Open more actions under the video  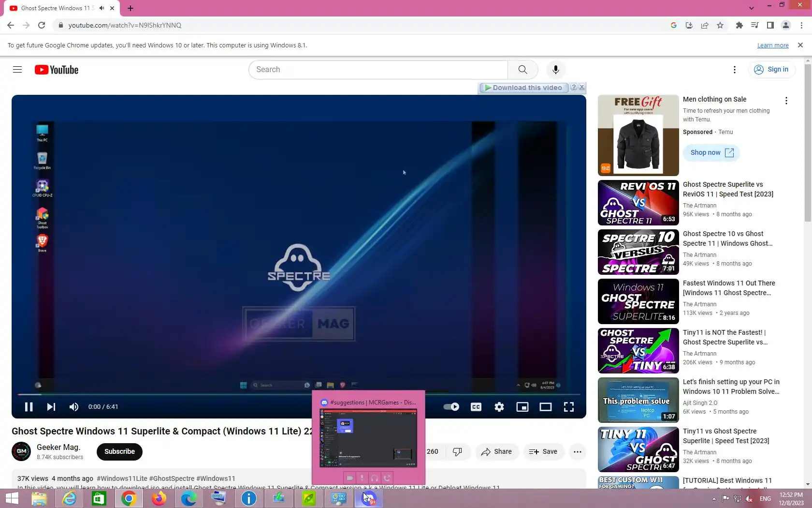click(x=578, y=451)
